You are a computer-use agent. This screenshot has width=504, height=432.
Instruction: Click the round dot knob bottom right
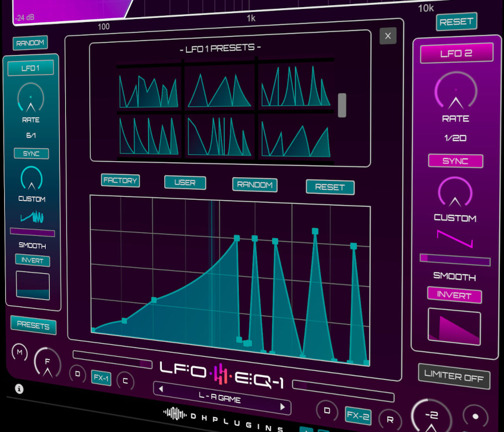[x=475, y=416]
